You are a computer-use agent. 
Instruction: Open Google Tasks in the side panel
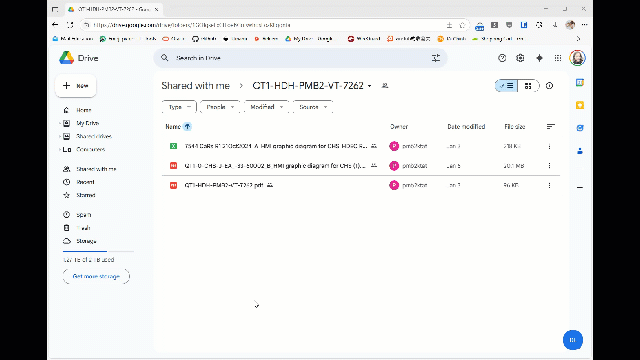(580, 128)
